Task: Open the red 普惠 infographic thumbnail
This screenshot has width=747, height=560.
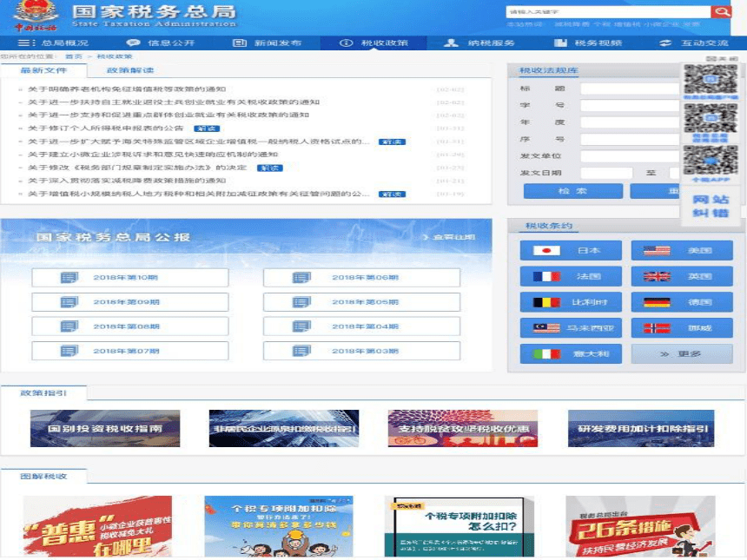Action: [x=97, y=526]
